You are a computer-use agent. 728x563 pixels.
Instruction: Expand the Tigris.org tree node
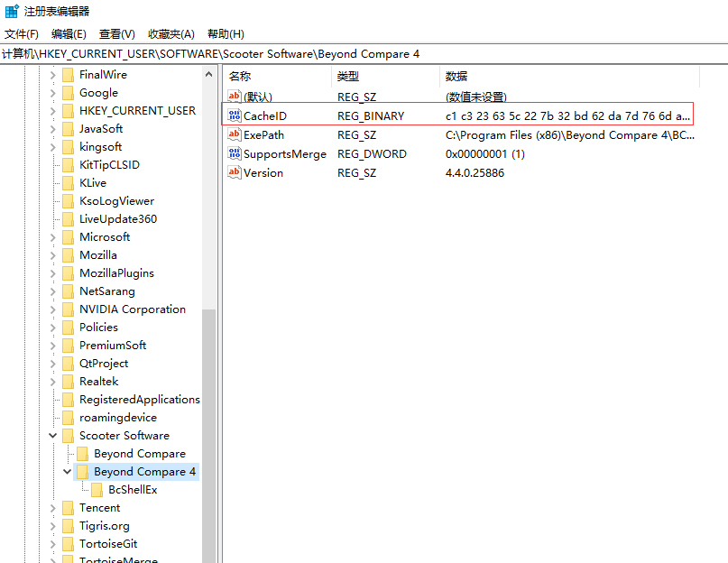(x=53, y=526)
